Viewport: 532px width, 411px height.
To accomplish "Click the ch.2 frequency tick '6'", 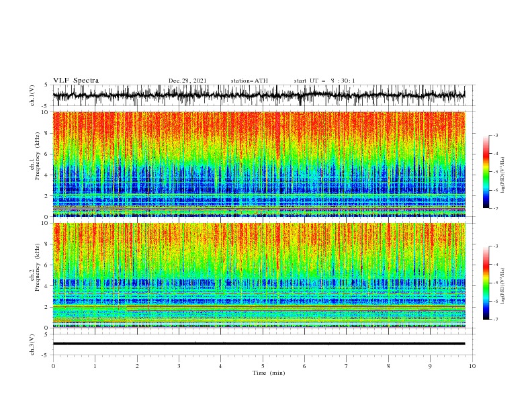I will (x=48, y=265).
